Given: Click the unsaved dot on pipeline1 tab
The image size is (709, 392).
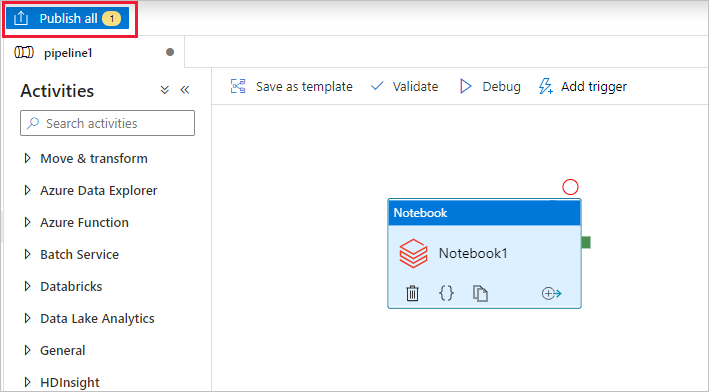Looking at the screenshot, I should point(170,52).
